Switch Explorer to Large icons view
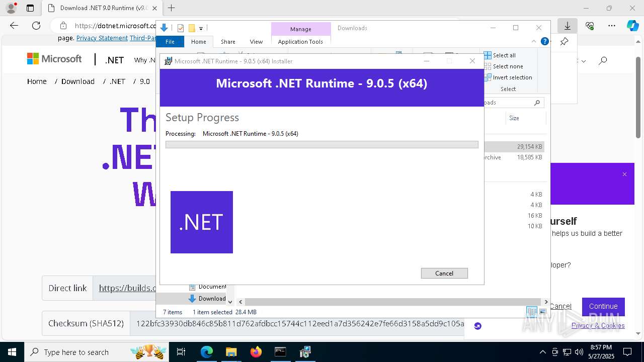The image size is (644, 362). (x=543, y=312)
